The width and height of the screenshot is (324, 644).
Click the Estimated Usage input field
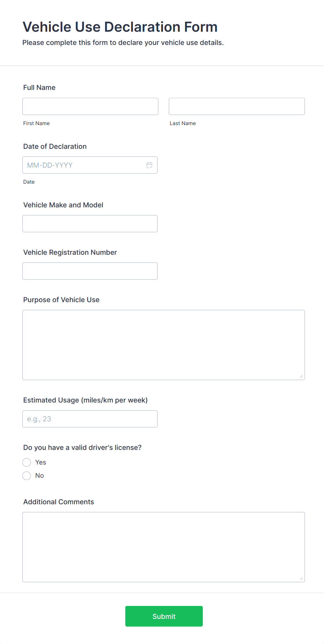[90, 419]
